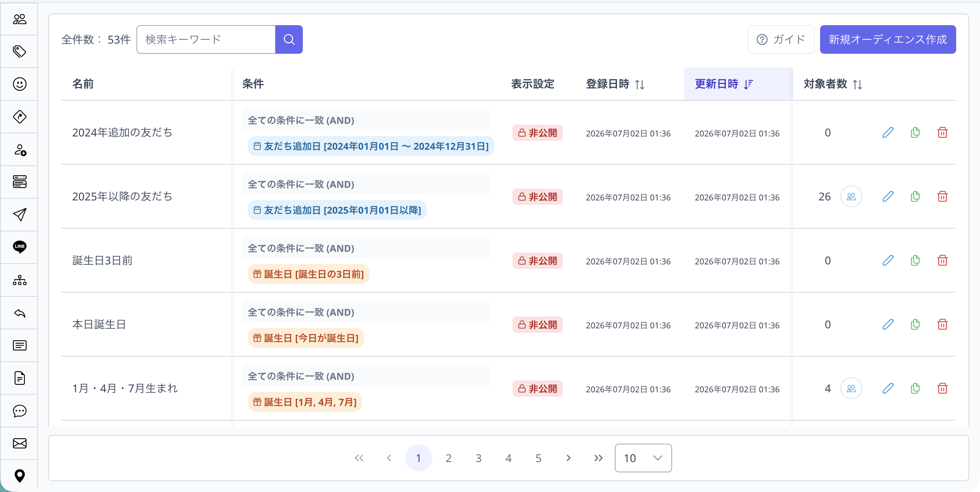Screen dimensions: 980x492
Task: Open the tags sidebar icon
Action: click(x=19, y=51)
